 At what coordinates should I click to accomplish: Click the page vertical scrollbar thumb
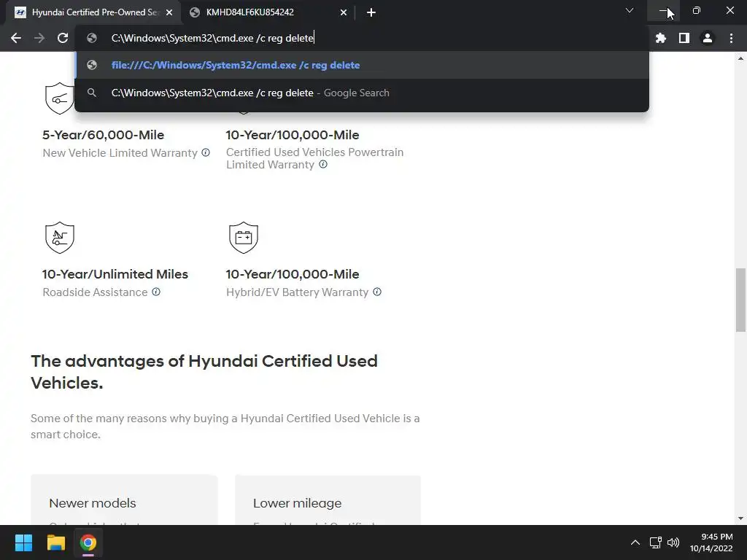click(740, 299)
